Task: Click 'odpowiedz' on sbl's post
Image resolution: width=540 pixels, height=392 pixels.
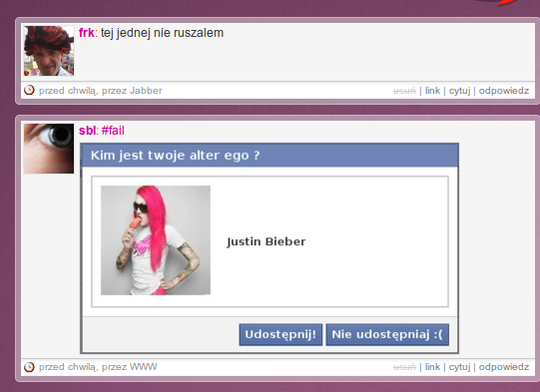Action: pos(504,367)
